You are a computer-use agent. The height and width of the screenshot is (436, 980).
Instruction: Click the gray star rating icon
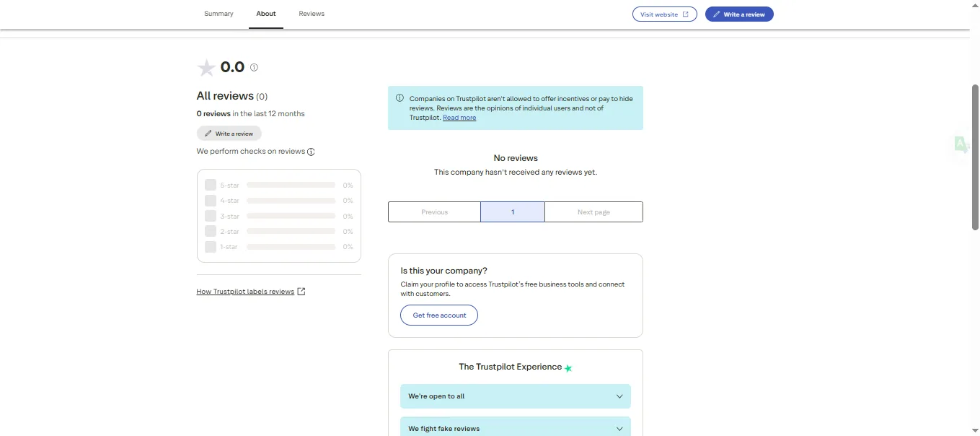206,68
